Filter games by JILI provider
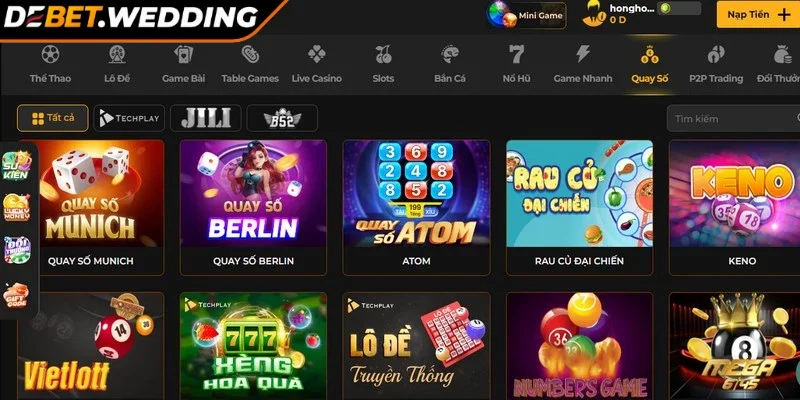 point(206,118)
